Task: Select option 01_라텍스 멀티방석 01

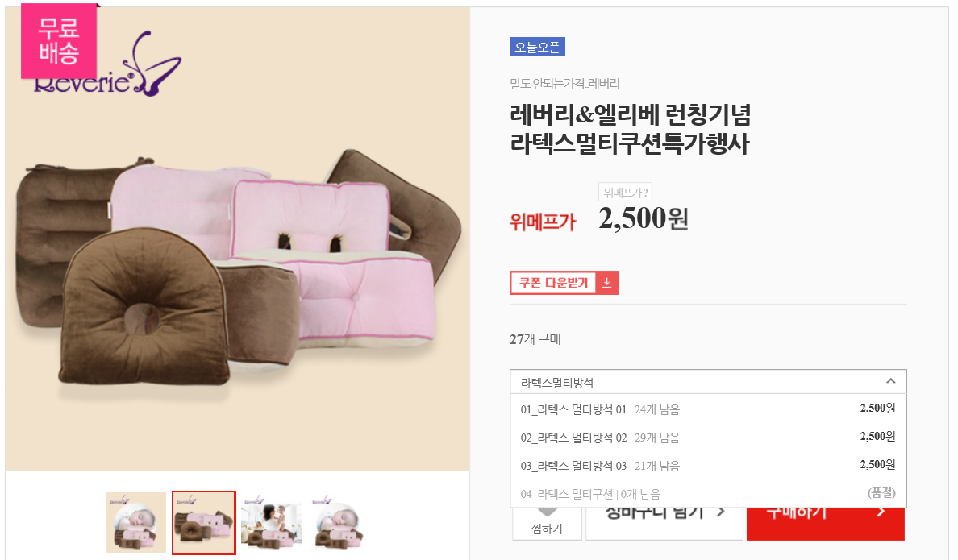Action: [x=708, y=409]
